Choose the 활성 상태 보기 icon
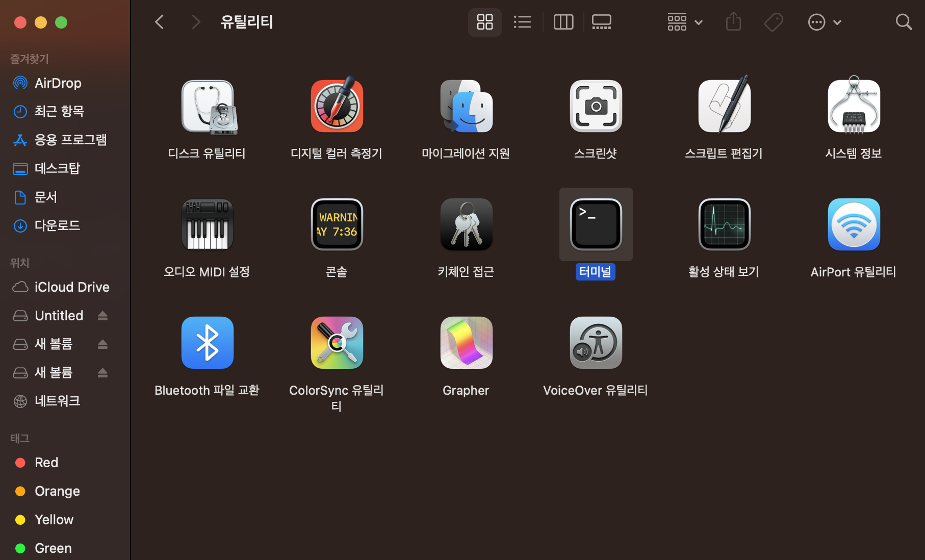Screen dimensions: 925x560 tap(725, 224)
